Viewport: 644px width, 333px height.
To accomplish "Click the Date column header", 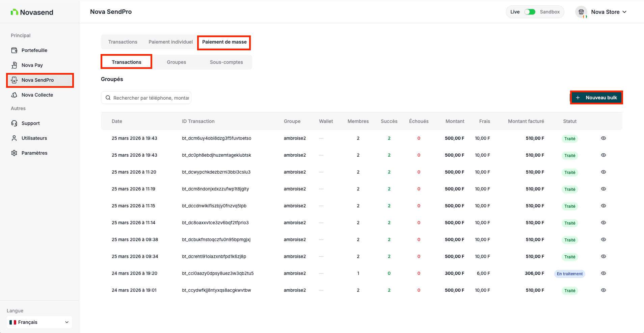I will [117, 121].
